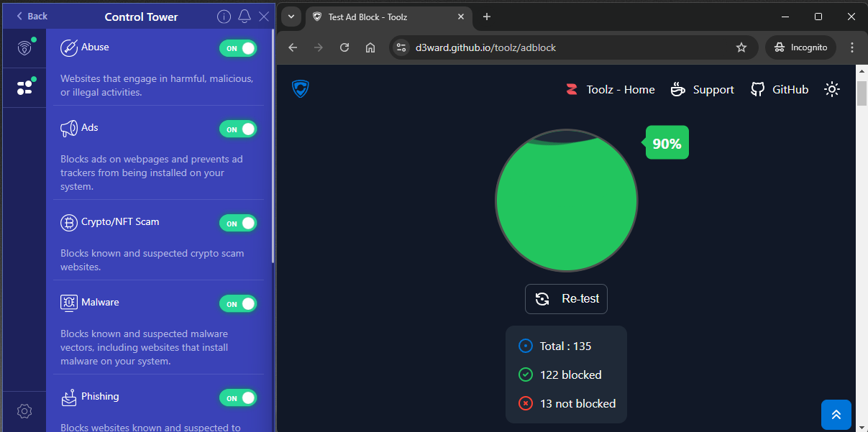Screen dimensions: 868x432
Task: Click the Phishing envelope icon
Action: coord(69,397)
